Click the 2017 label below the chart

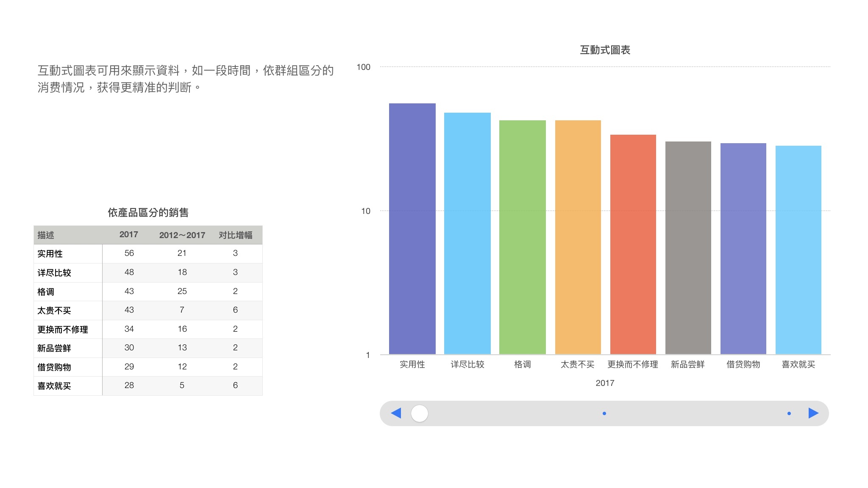[605, 383]
